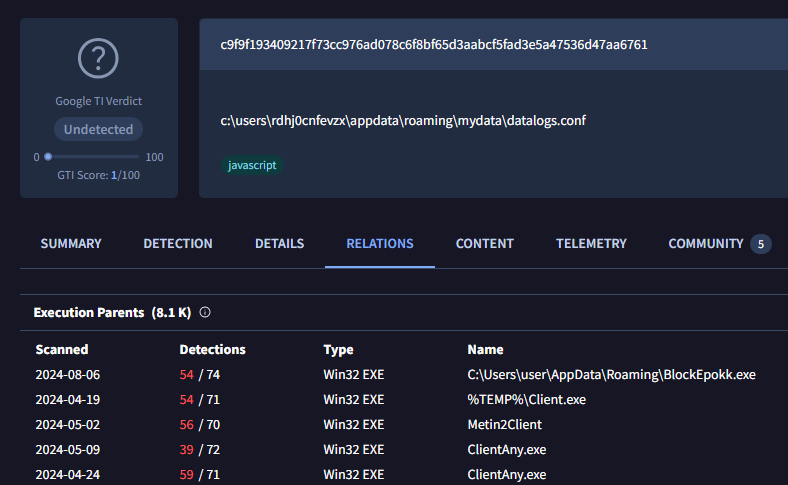Click the javascript tag
Viewport: 788px width, 485px height.
[252, 165]
